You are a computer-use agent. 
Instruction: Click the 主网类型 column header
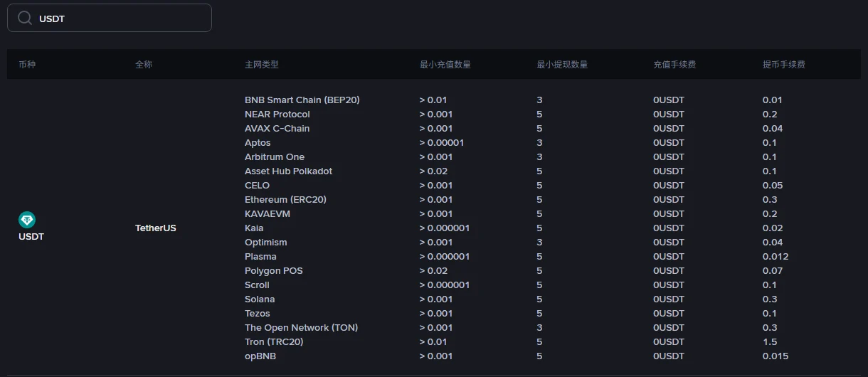[x=262, y=65]
